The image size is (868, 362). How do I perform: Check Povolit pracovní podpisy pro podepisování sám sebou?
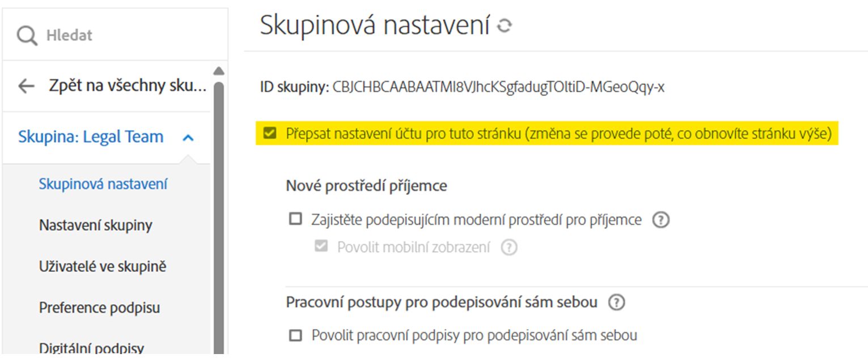coord(295,335)
